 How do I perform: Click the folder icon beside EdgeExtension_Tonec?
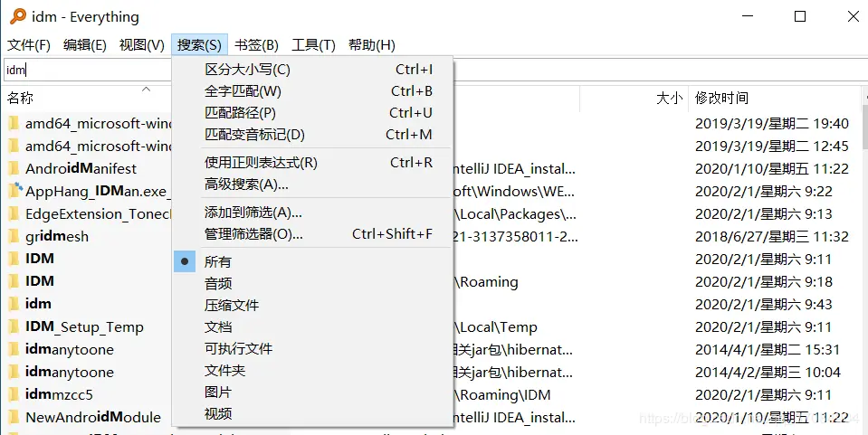tap(14, 213)
